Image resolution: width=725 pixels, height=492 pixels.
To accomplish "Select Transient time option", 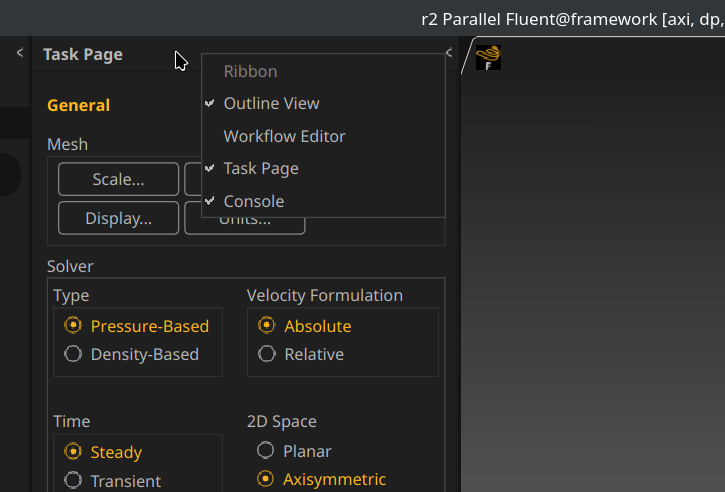I will point(73,481).
